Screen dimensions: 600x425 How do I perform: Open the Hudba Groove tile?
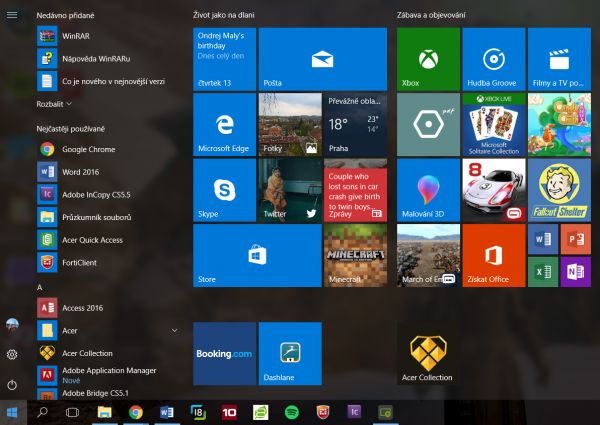(494, 59)
